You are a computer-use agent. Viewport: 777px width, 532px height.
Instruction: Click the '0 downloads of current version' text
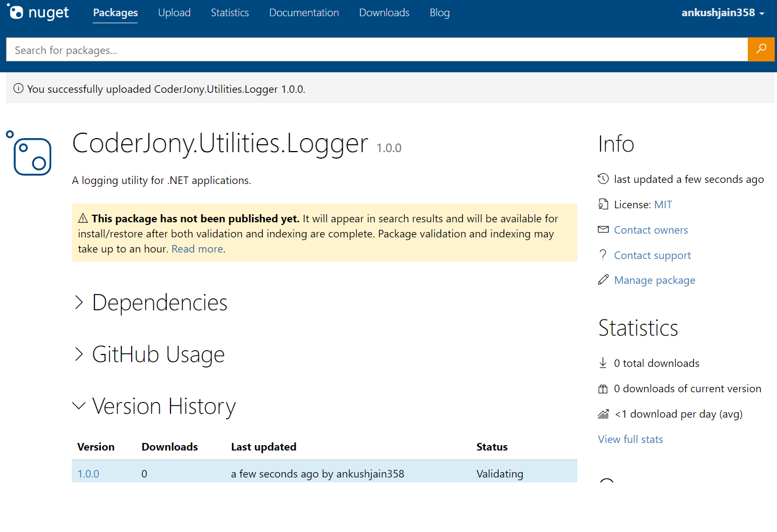[x=687, y=388]
